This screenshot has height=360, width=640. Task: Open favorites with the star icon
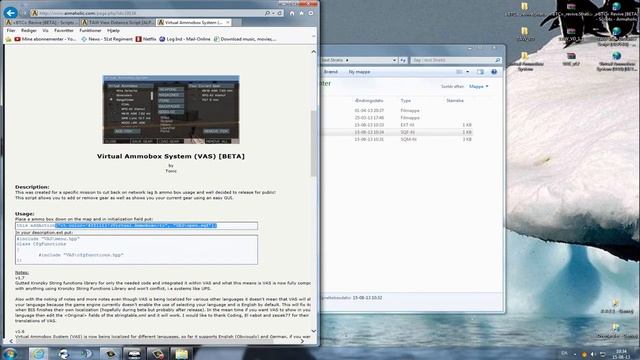[302, 13]
